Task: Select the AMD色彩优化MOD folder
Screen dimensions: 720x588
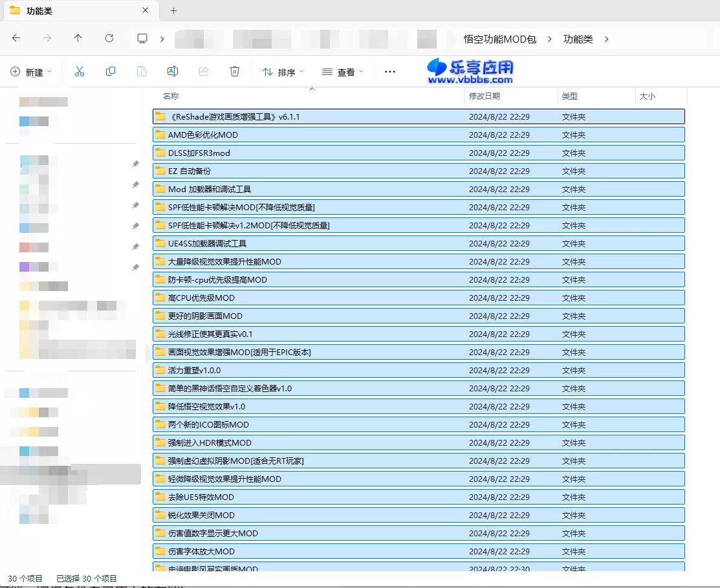Action: (203, 135)
